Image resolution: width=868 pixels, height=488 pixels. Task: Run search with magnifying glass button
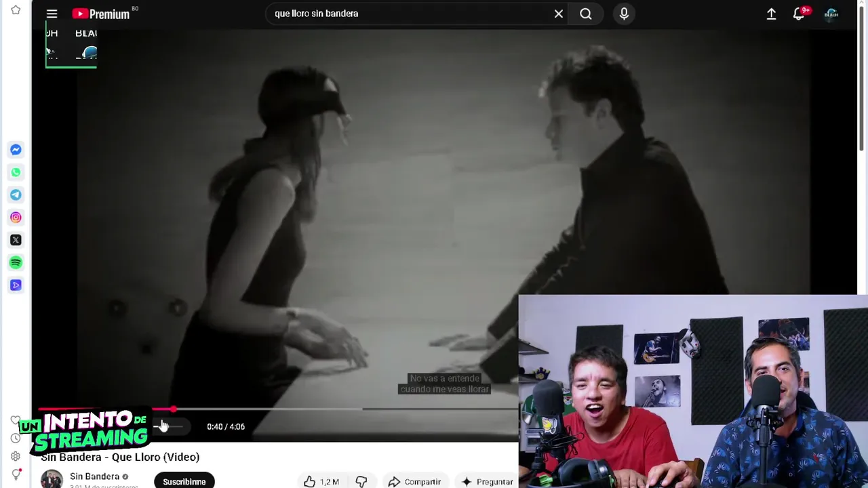pos(586,14)
